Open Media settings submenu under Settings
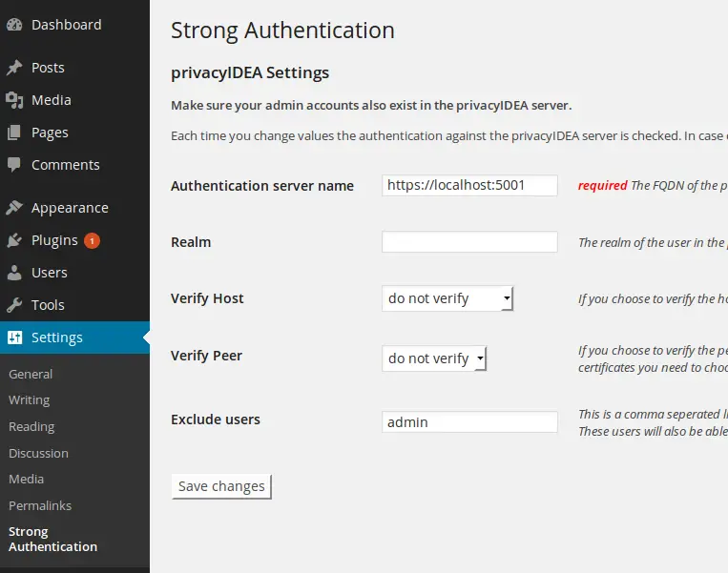Image resolution: width=728 pixels, height=573 pixels. point(26,479)
